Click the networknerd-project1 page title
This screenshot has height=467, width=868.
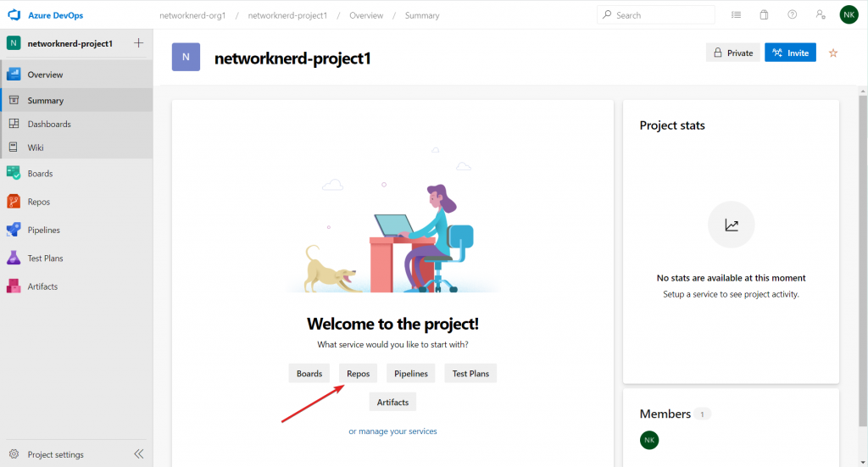292,58
